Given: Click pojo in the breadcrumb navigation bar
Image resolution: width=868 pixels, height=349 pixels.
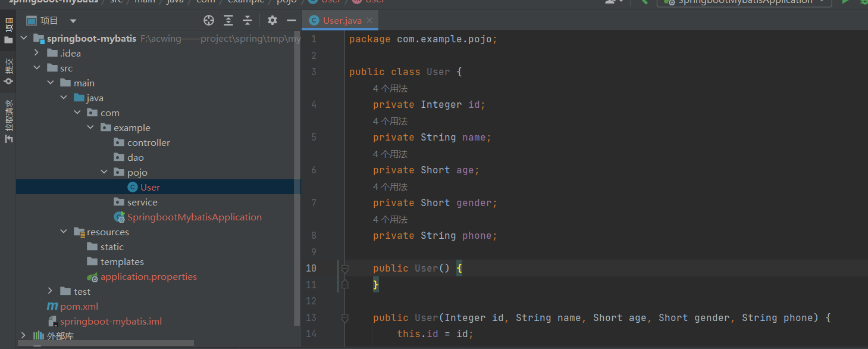Looking at the screenshot, I should point(287,2).
